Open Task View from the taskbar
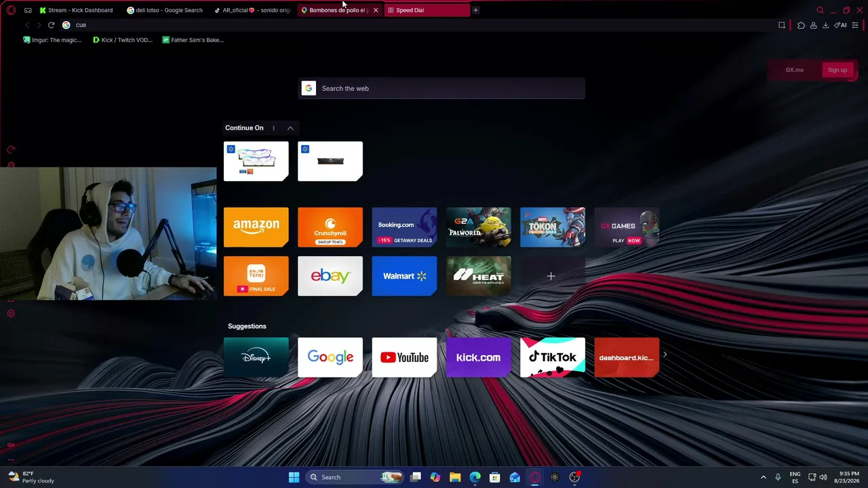The height and width of the screenshot is (488, 868). click(x=416, y=477)
